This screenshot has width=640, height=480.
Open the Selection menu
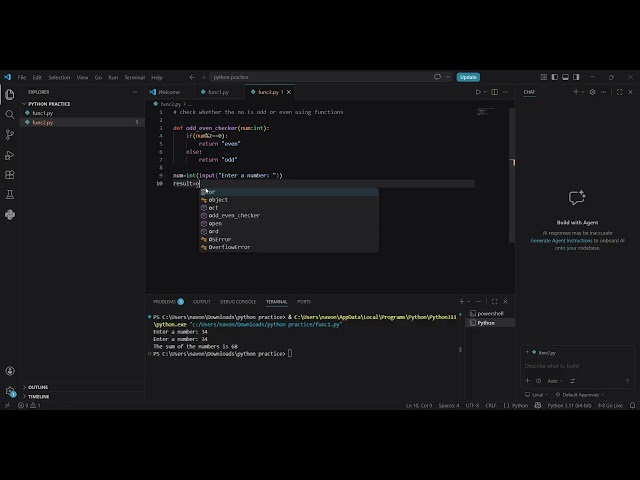pyautogui.click(x=59, y=77)
